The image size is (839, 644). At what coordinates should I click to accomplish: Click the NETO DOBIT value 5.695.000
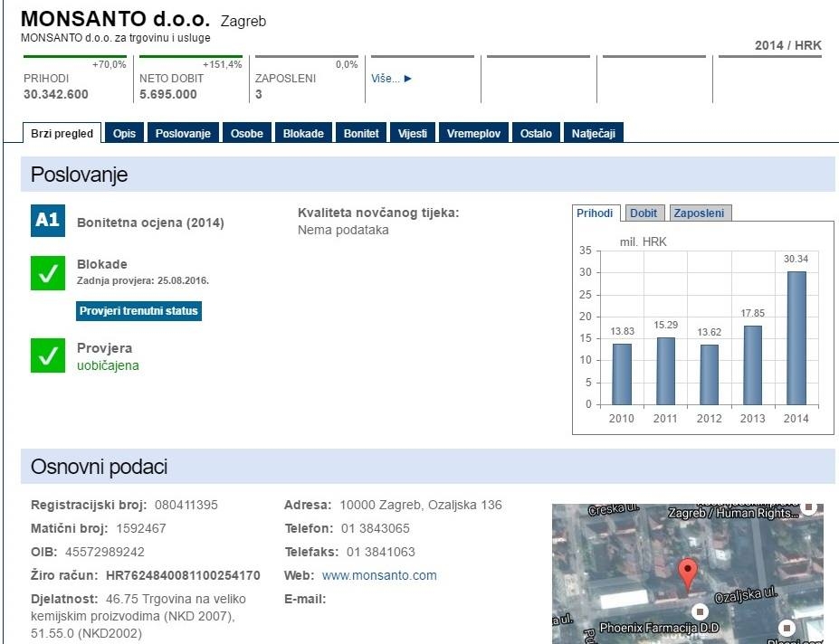[168, 94]
